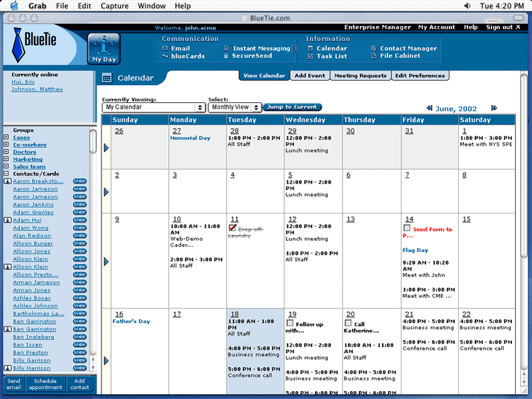Open the Father's Day event
Image resolution: width=532 pixels, height=399 pixels.
tap(131, 321)
